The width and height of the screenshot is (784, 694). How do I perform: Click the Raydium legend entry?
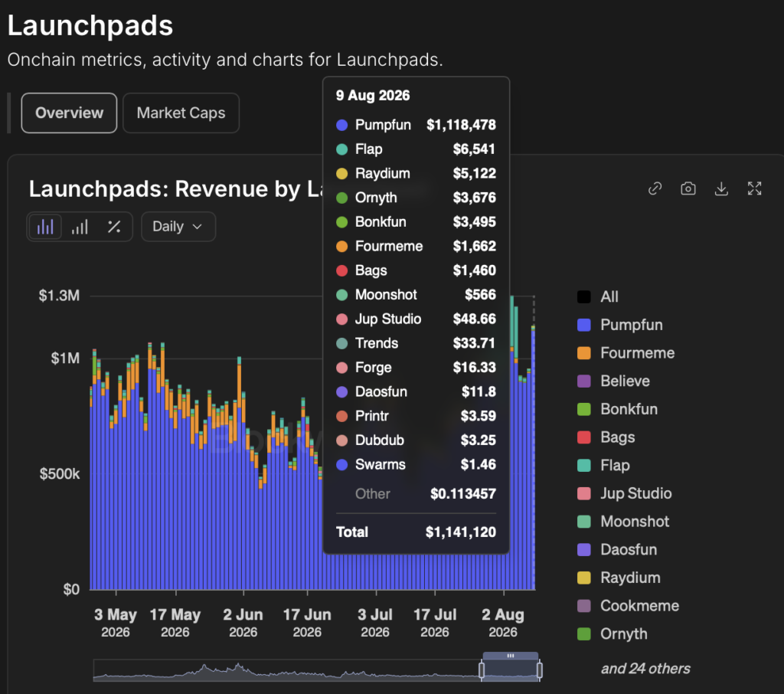pos(619,578)
